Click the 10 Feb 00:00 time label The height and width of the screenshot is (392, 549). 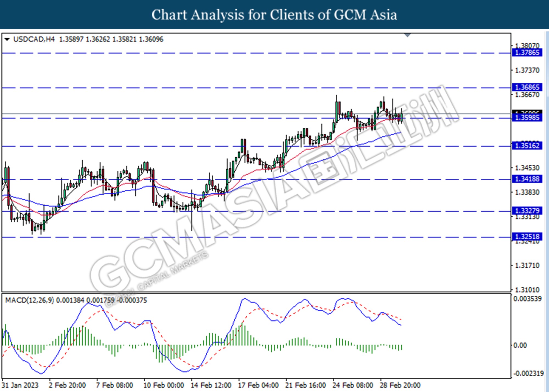click(164, 385)
